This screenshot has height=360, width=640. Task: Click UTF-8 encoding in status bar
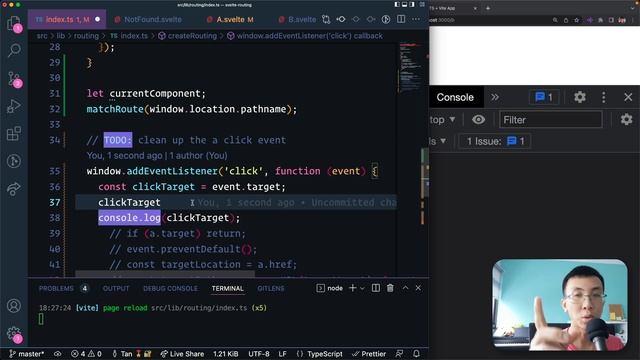tap(259, 354)
